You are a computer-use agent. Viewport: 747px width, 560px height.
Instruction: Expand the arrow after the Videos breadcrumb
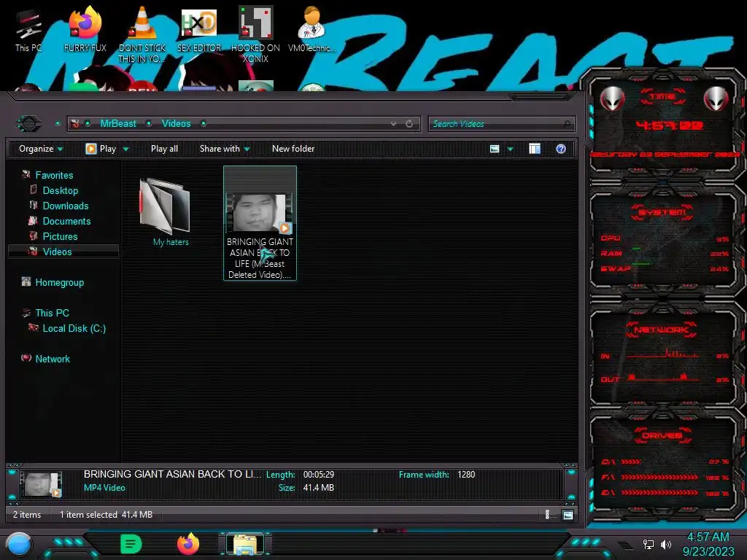click(x=204, y=124)
